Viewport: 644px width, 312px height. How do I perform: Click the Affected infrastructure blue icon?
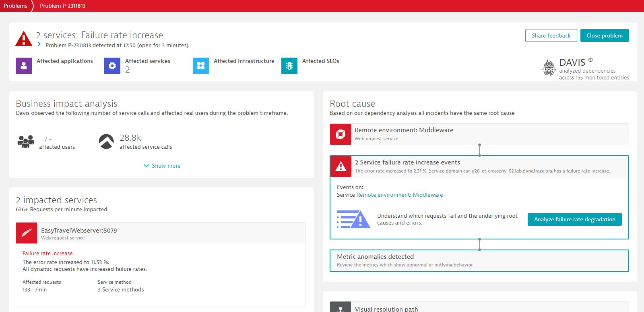tap(201, 66)
